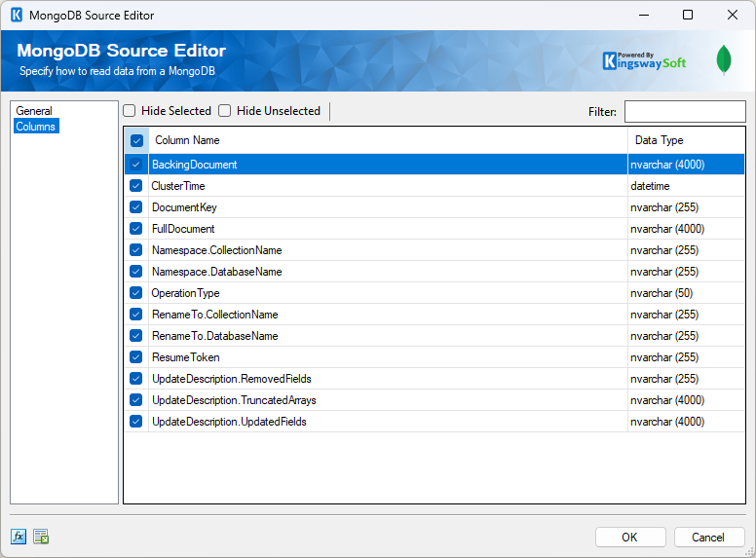This screenshot has width=756, height=558.
Task: Select the Namespace.DatabaseName row
Action: (434, 272)
